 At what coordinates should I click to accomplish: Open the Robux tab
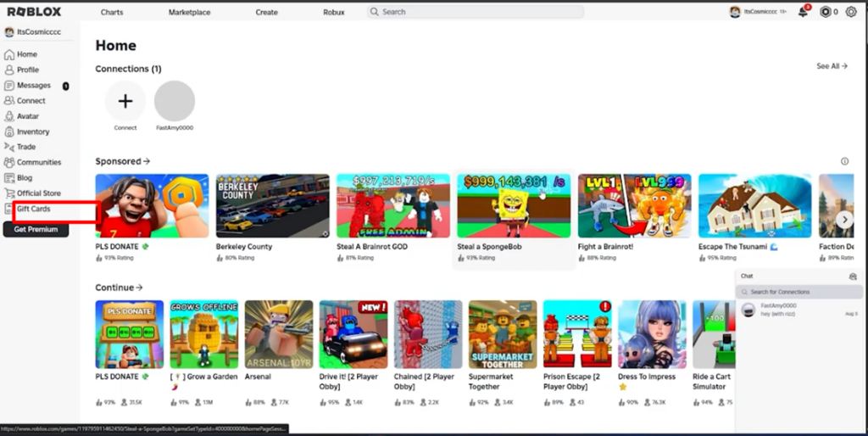point(334,12)
